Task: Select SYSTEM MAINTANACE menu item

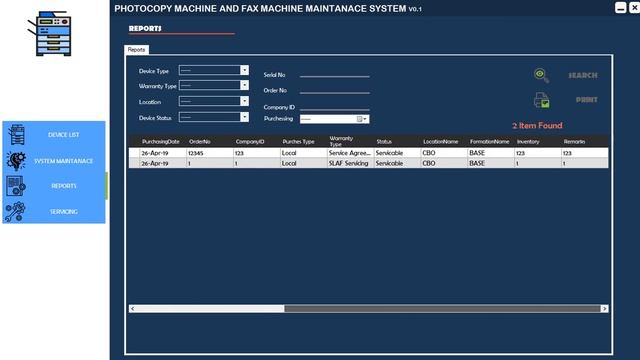Action: 63,161
